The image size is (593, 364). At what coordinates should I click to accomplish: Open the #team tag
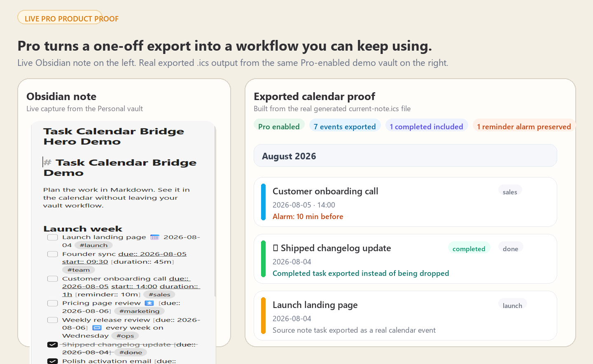click(x=79, y=270)
